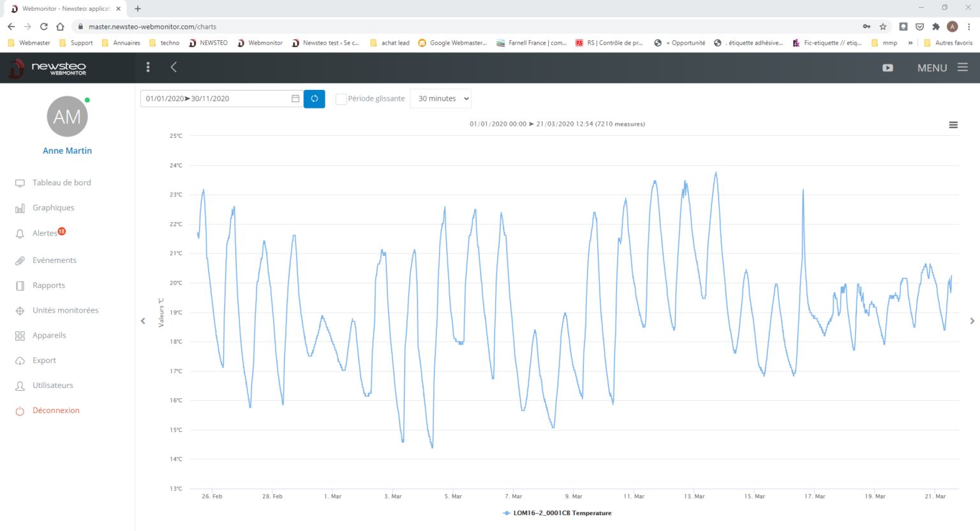Shift chart to next period arrow
Screen dimensions: 980x531
coord(972,321)
